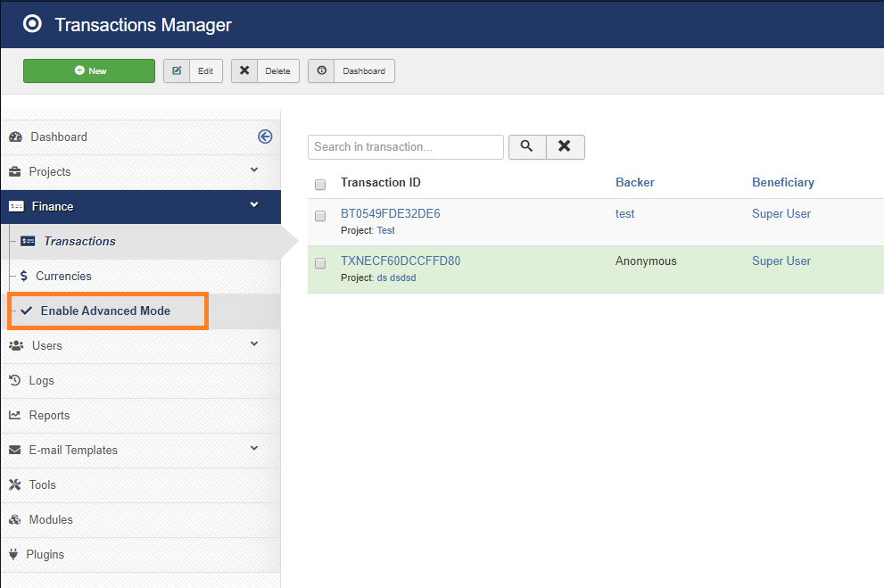Open Currencies submenu item
Image resolution: width=884 pixels, height=588 pixels.
pyautogui.click(x=63, y=277)
